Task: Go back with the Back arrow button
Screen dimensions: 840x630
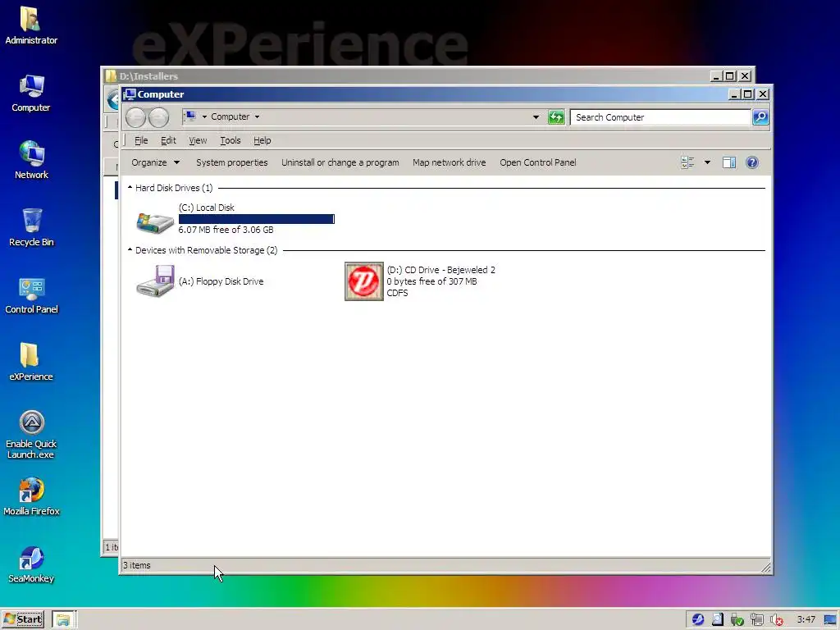Action: (x=135, y=117)
